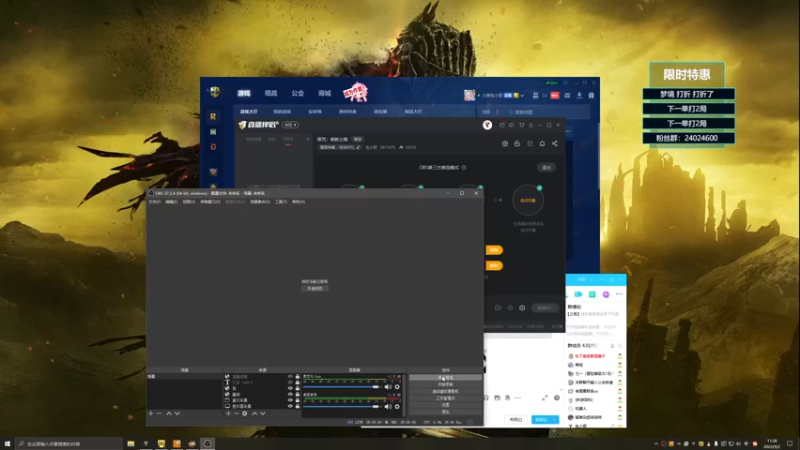Open downloads icon in game platform header
Viewport: 800px width, 450px height.
click(580, 95)
